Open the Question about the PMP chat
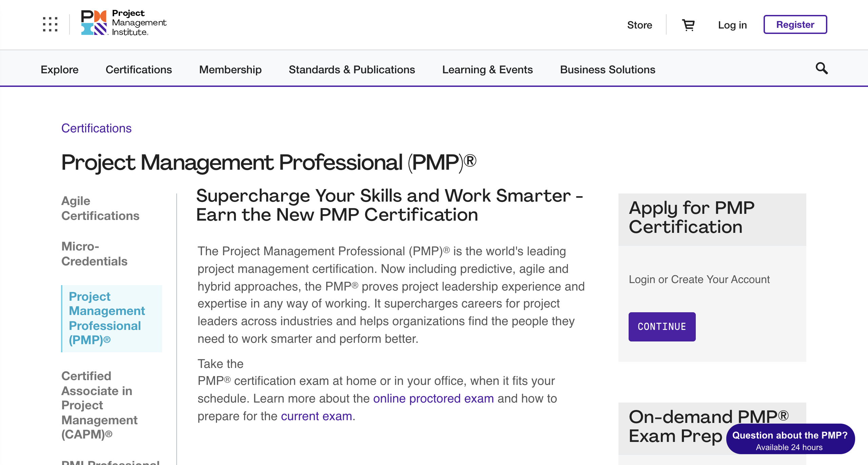The width and height of the screenshot is (868, 465). tap(790, 439)
